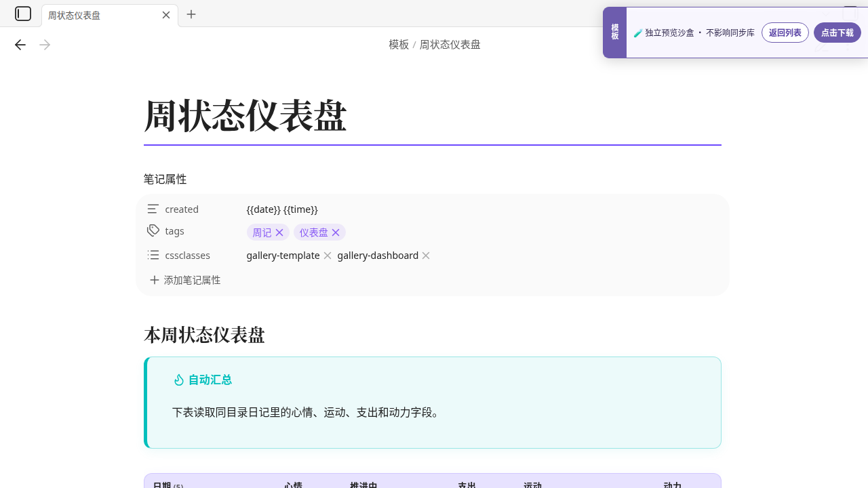Edit the created value {{date}} {{time}}
868x488 pixels.
click(x=282, y=209)
